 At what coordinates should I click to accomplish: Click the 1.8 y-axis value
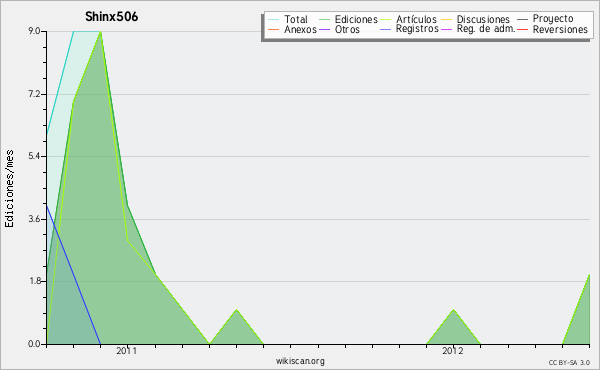pos(34,281)
